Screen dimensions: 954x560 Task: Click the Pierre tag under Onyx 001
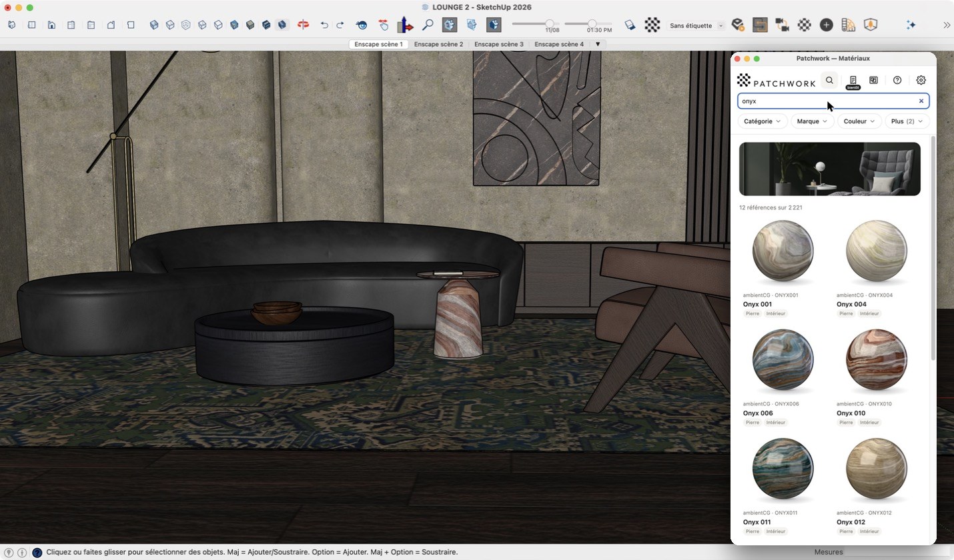point(753,313)
